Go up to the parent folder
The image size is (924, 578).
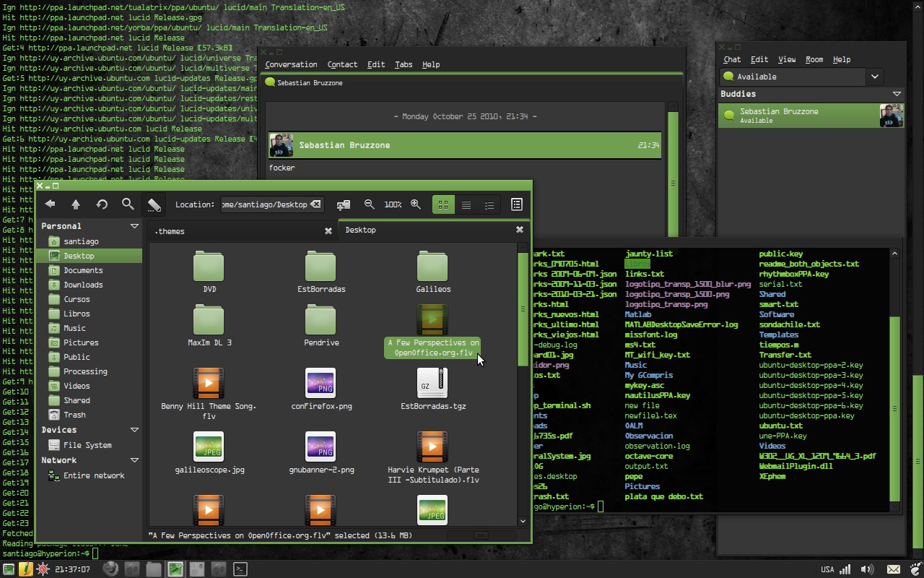tap(76, 204)
